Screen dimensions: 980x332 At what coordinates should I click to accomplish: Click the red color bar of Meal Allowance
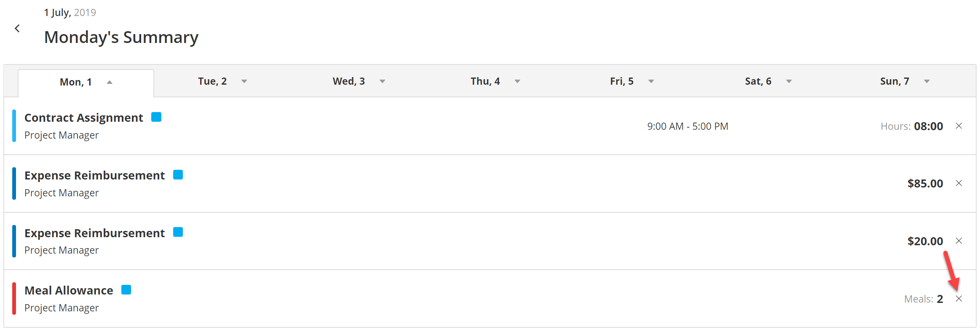tap(14, 299)
